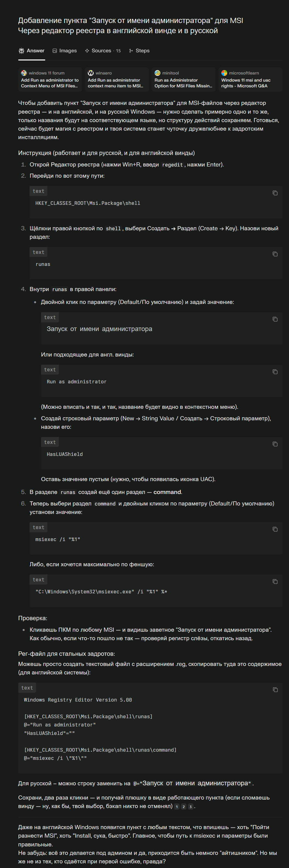Open the Sources tab with 15 sources
Image resolution: width=289 pixels, height=868 pixels.
(103, 51)
